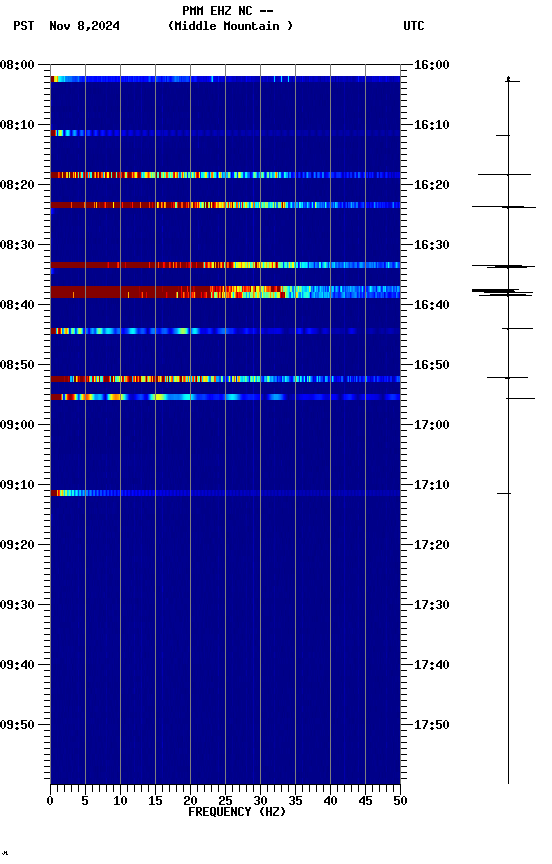Image resolution: width=552 pixels, height=864 pixels.
Task: Click the 16:20 UTC time label
Action: [x=431, y=185]
